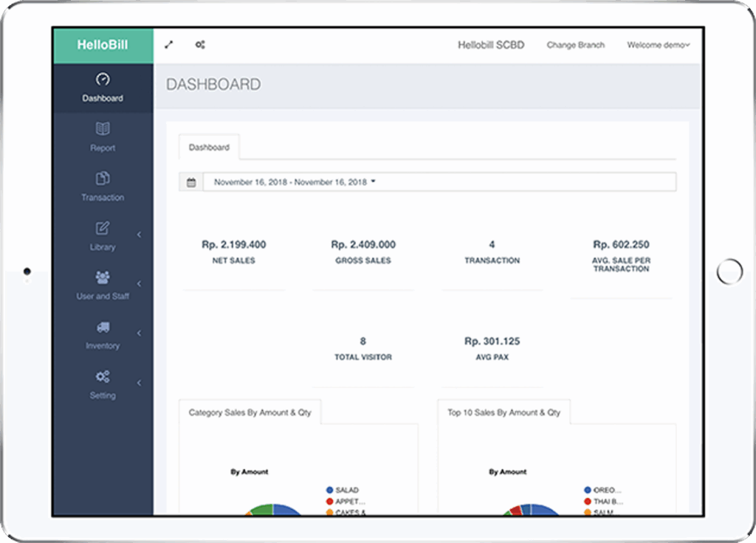The height and width of the screenshot is (543, 756).
Task: Open the Setting gears icon in sidebar
Action: coord(102,376)
